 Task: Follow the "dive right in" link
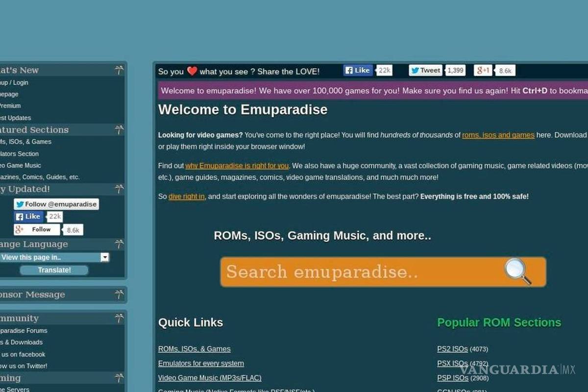[186, 196]
